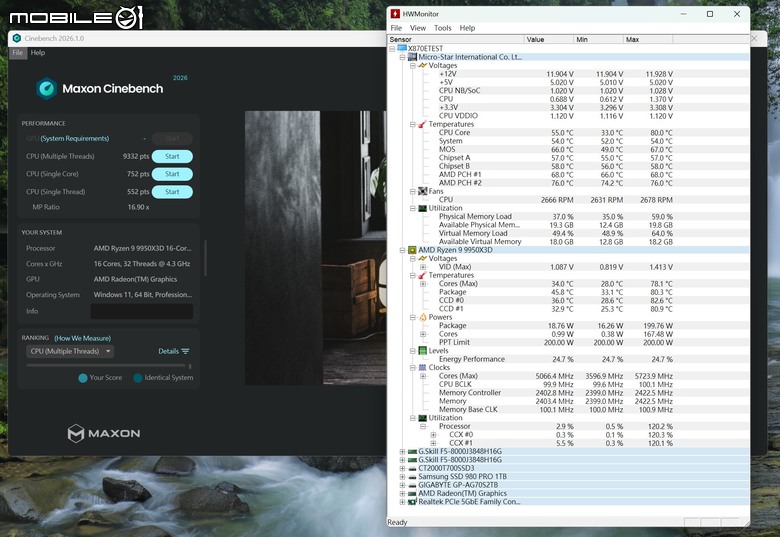Maximize the HWMonitor window
The height and width of the screenshot is (537, 780).
click(x=710, y=14)
